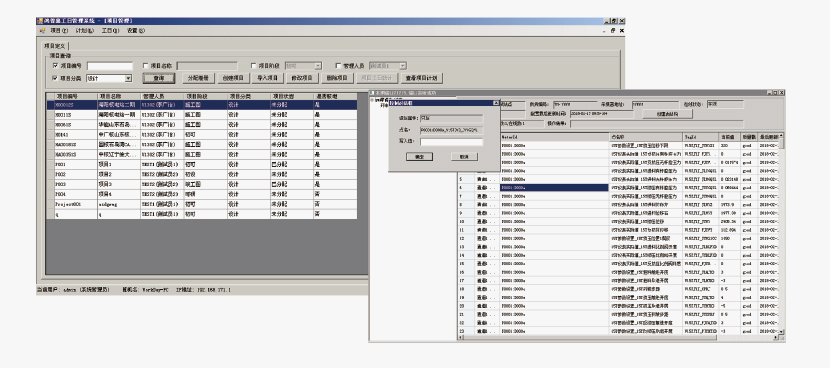Screen dimensions: 830x368
Task: Click the restore icon in the menu bar
Action: pos(614,31)
